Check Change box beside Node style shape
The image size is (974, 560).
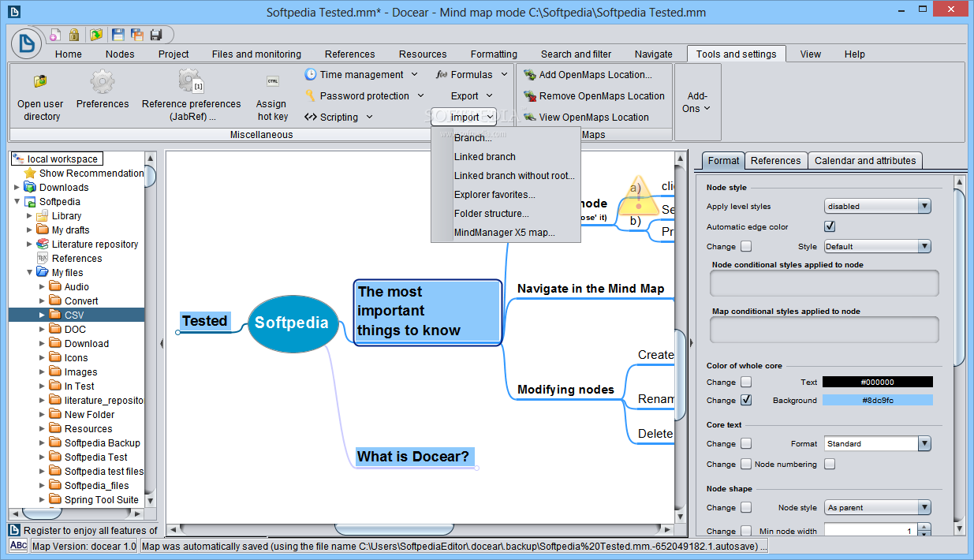(x=746, y=507)
